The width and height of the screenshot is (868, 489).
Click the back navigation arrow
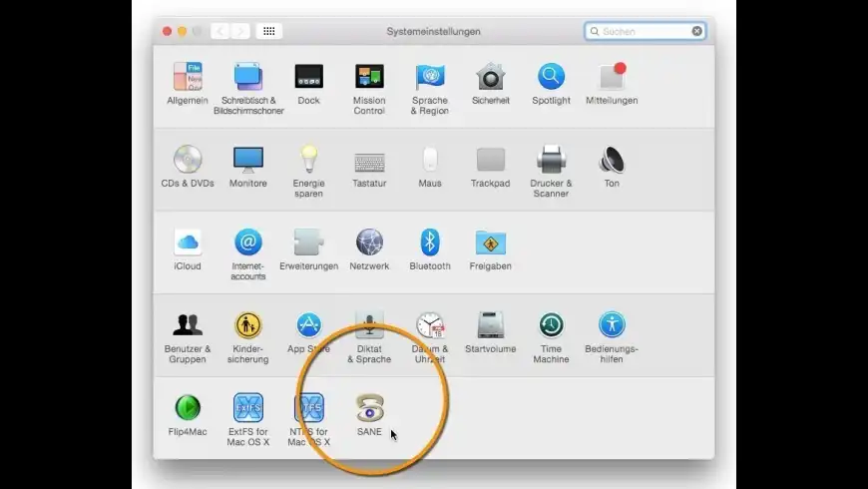[220, 31]
